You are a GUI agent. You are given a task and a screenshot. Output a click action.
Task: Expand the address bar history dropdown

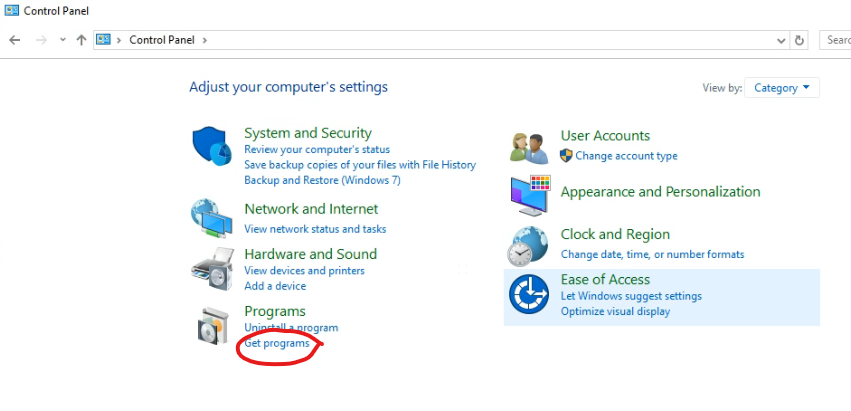click(x=781, y=40)
